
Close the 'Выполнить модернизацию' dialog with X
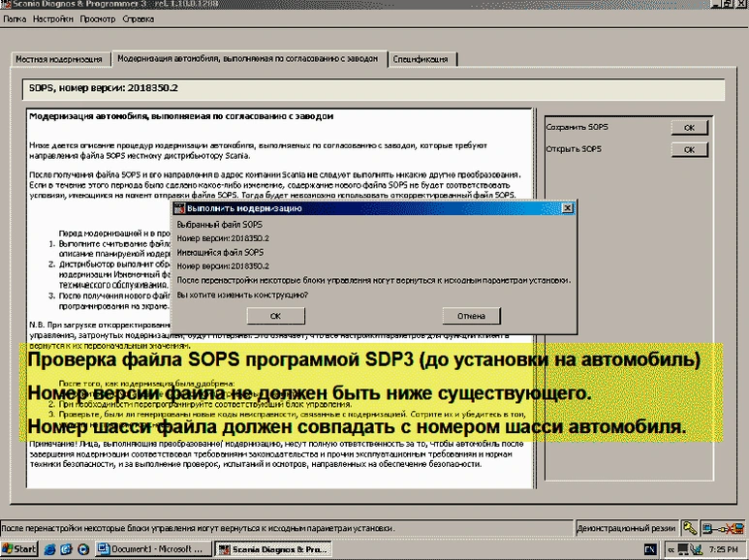click(569, 207)
